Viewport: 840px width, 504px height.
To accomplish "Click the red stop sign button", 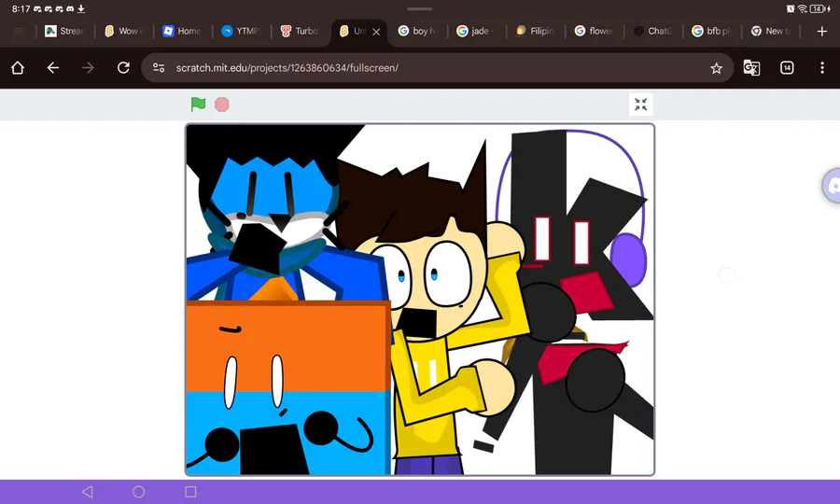I will [x=222, y=105].
